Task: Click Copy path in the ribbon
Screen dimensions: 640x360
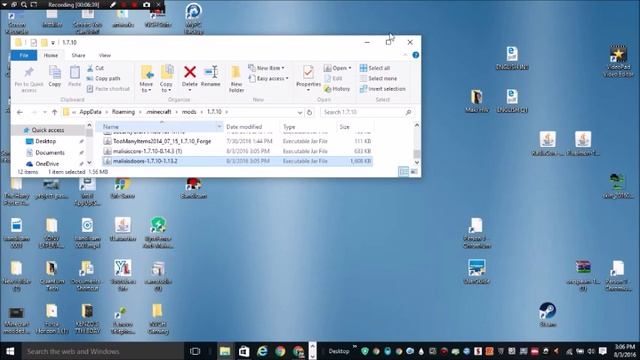Action: point(103,78)
